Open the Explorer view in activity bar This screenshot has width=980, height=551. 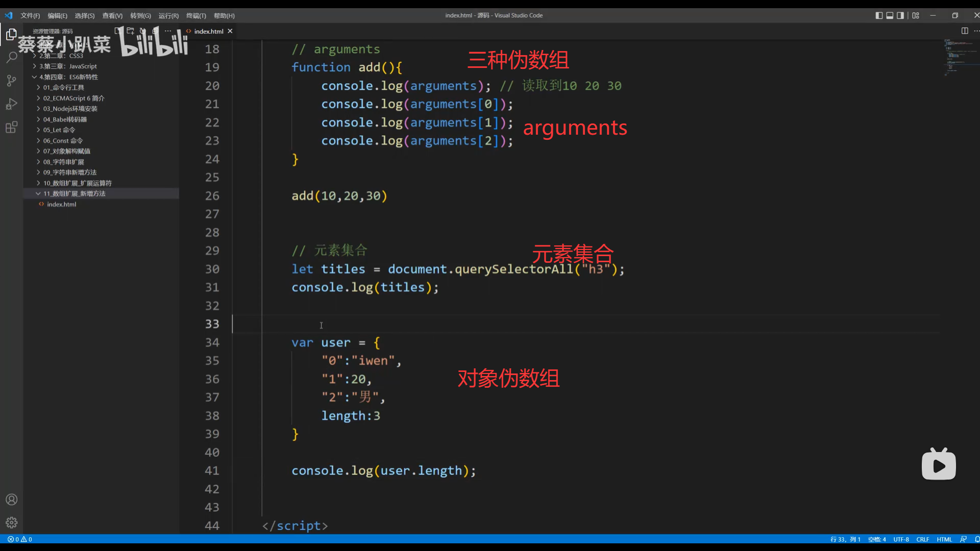[x=11, y=35]
